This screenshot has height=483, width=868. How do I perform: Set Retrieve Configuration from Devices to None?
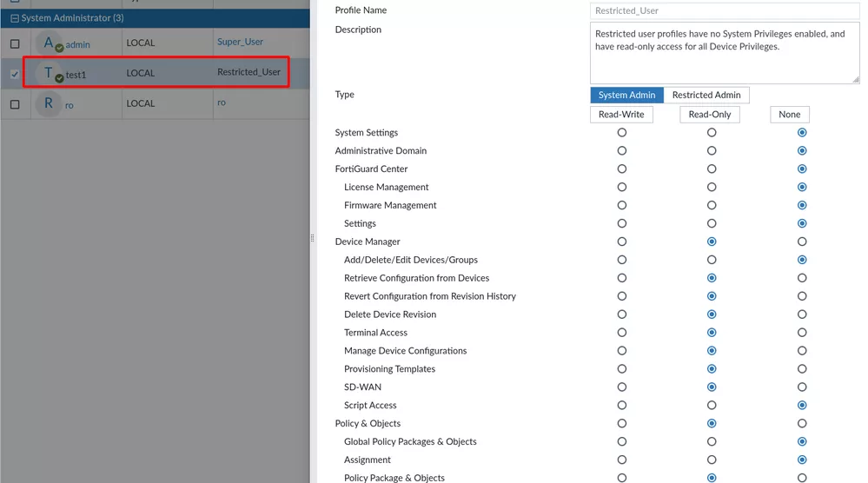coord(802,278)
